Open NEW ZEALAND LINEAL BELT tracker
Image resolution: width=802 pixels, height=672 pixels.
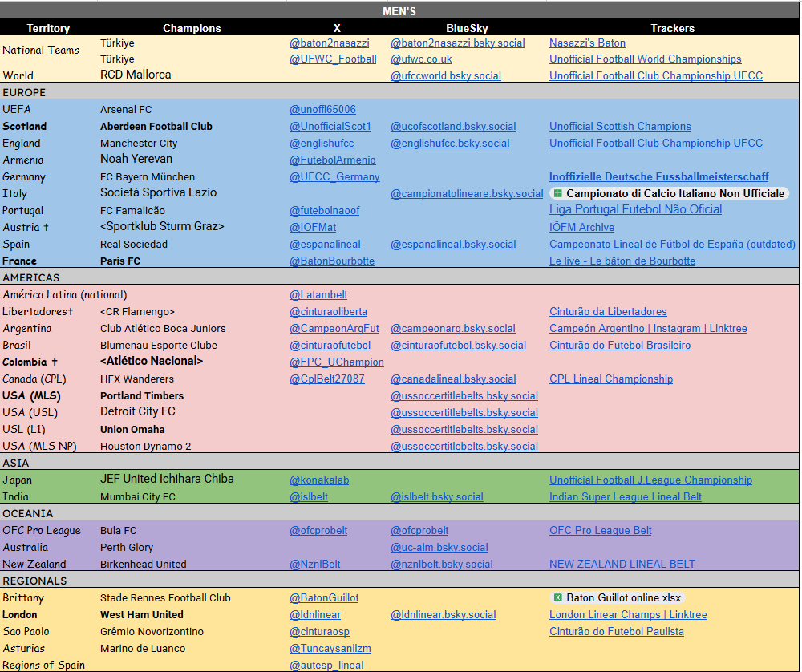(622, 565)
